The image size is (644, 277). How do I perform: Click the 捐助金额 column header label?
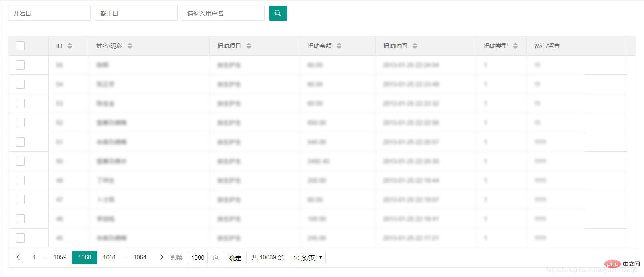coord(319,46)
